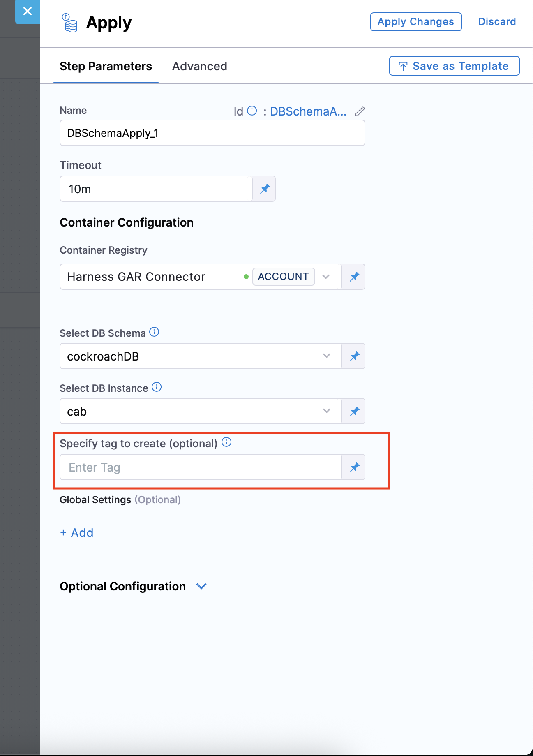Click the pin icon beside Container Registry
The height and width of the screenshot is (756, 533).
[354, 277]
